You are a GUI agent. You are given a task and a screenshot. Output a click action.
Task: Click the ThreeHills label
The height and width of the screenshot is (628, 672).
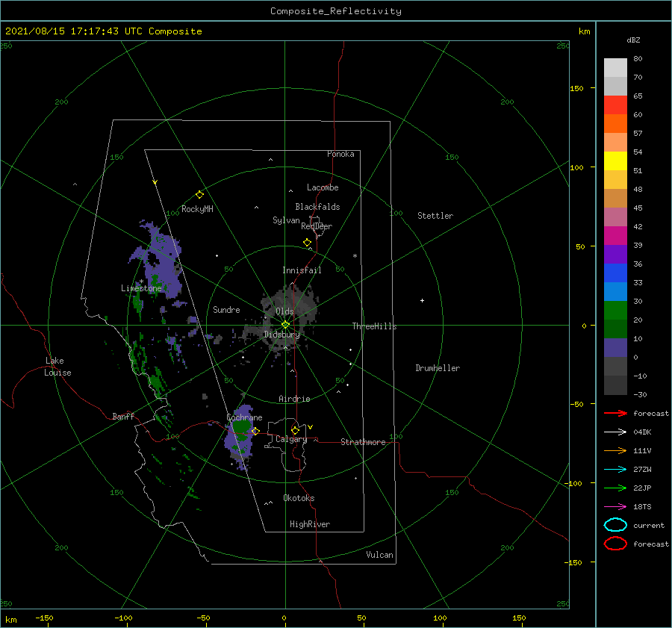[x=374, y=326]
